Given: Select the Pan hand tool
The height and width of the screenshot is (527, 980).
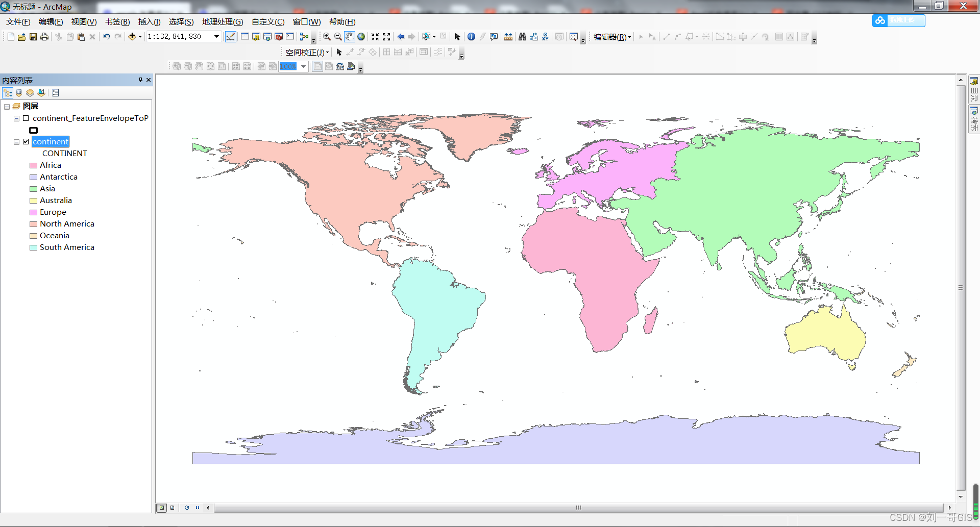Looking at the screenshot, I should (349, 37).
